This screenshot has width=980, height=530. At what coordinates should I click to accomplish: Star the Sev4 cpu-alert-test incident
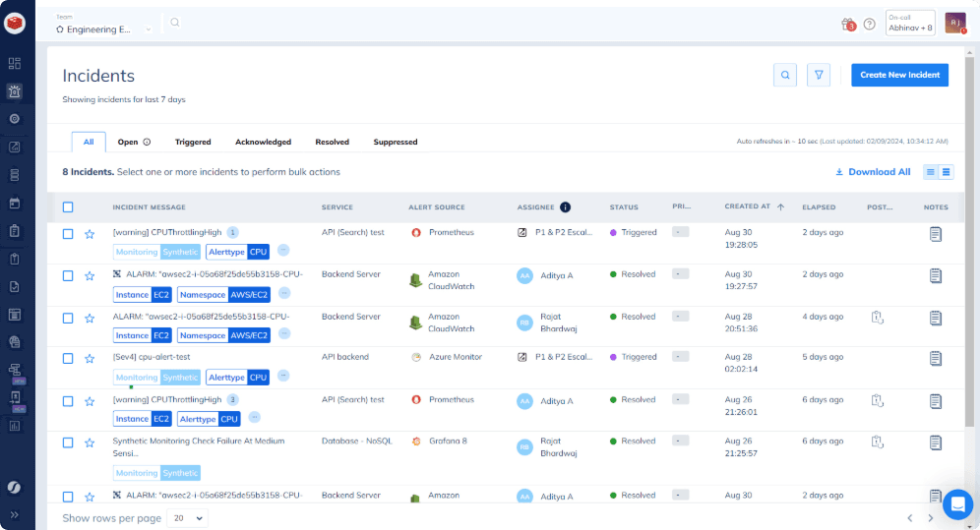(90, 359)
